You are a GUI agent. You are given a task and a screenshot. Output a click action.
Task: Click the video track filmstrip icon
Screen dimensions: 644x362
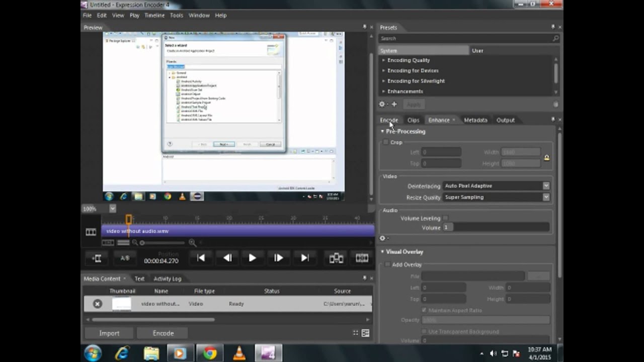[91, 232]
